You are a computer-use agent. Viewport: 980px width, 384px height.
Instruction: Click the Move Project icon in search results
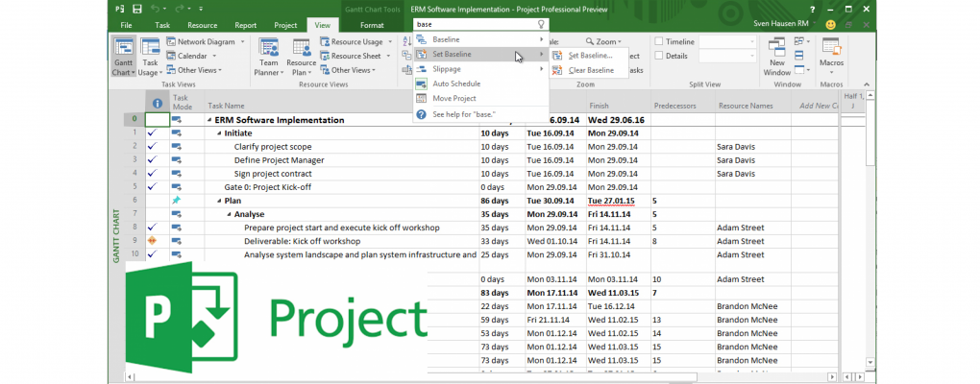pyautogui.click(x=421, y=99)
